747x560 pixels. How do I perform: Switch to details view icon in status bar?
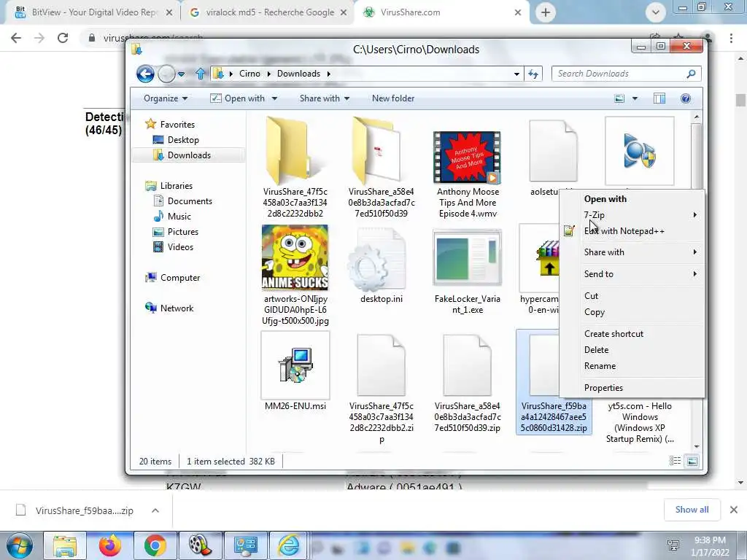[x=675, y=461]
